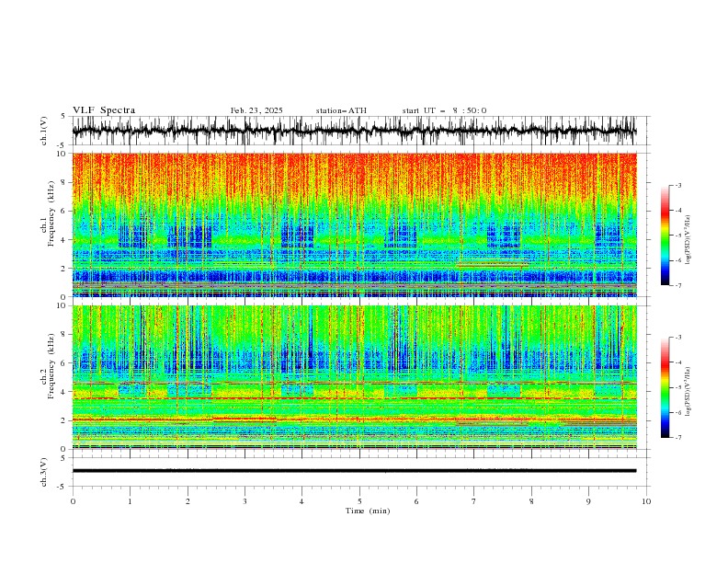Click inside the ch.1 spectrogram panel

354,224
